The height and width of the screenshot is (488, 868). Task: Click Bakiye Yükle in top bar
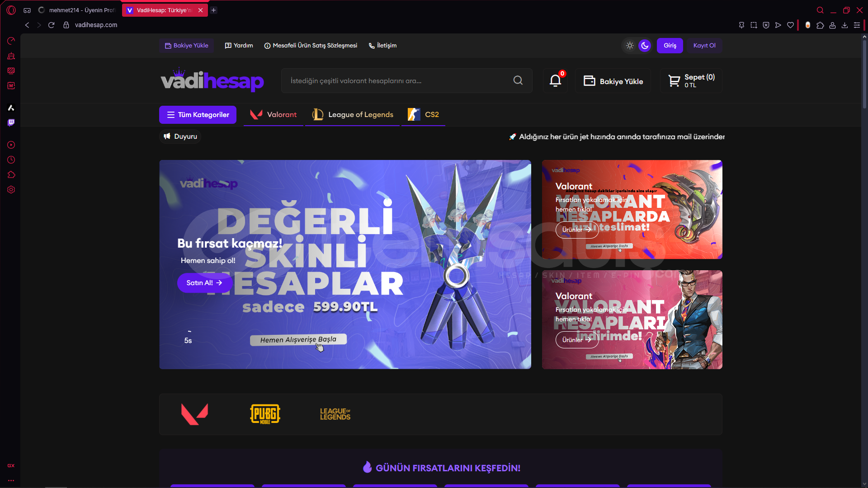[187, 46]
